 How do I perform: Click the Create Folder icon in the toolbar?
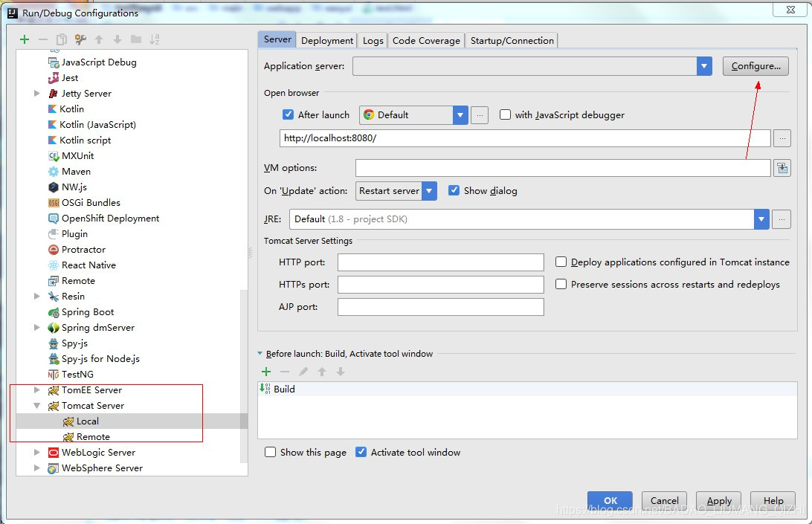click(x=136, y=39)
